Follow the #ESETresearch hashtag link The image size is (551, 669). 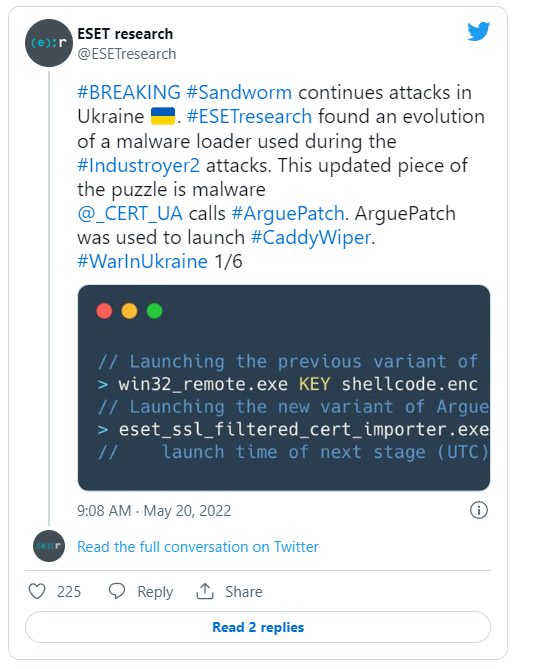tap(250, 116)
